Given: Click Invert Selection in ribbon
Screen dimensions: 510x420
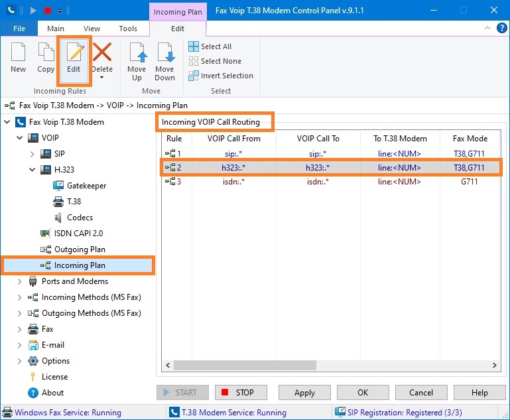Looking at the screenshot, I should (221, 76).
